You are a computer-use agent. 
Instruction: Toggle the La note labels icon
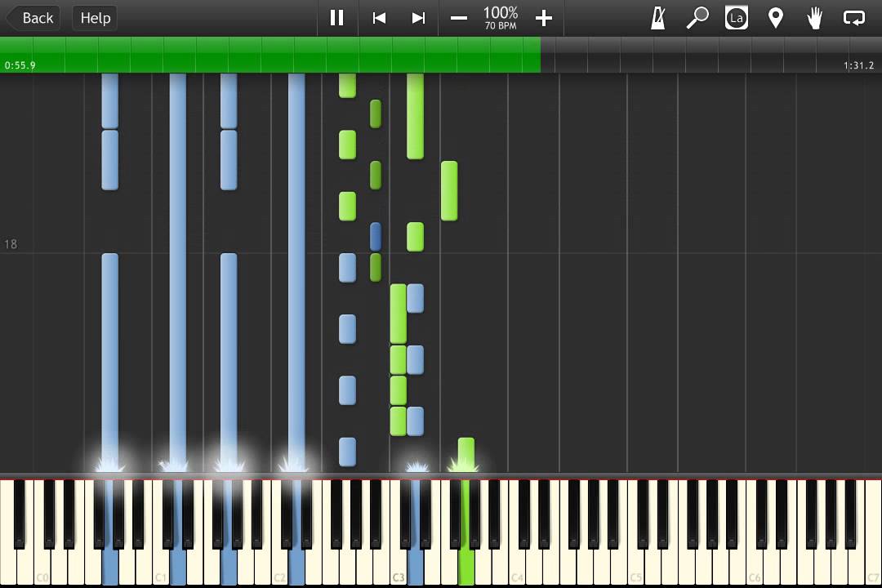(737, 18)
